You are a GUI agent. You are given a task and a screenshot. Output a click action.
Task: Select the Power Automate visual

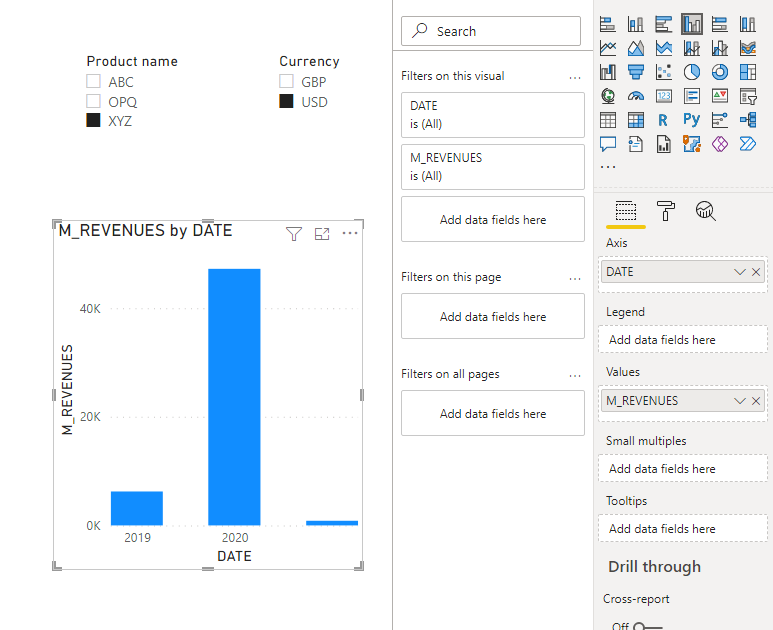(x=748, y=144)
